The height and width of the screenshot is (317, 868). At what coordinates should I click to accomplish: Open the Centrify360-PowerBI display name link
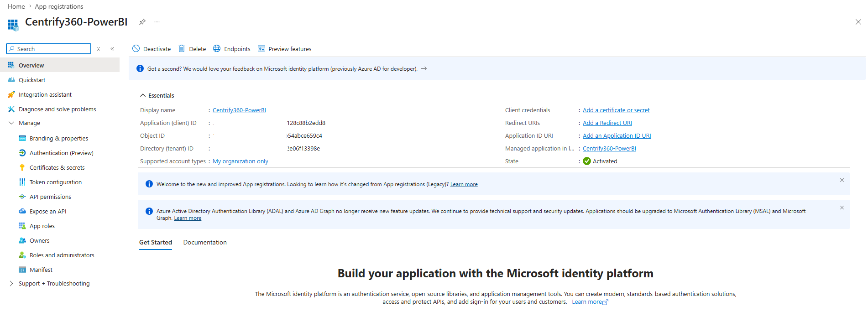[239, 110]
